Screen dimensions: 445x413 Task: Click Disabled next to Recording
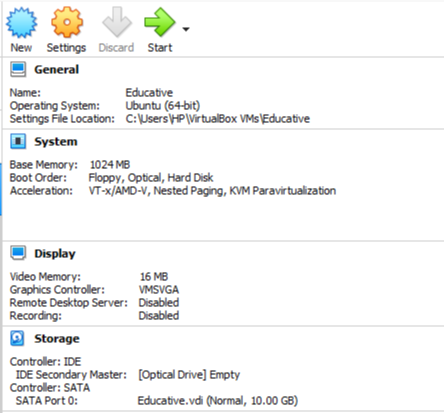[159, 315]
